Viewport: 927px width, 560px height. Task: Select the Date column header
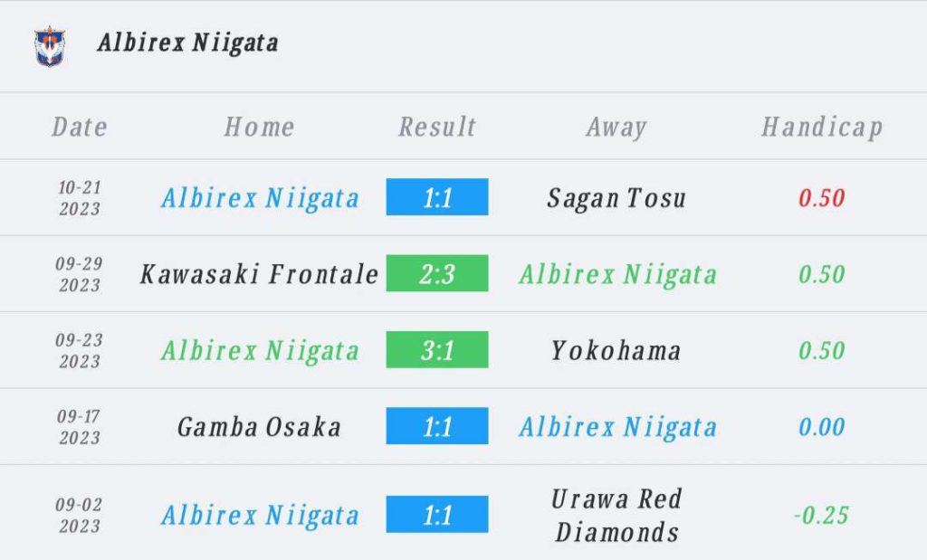(80, 127)
